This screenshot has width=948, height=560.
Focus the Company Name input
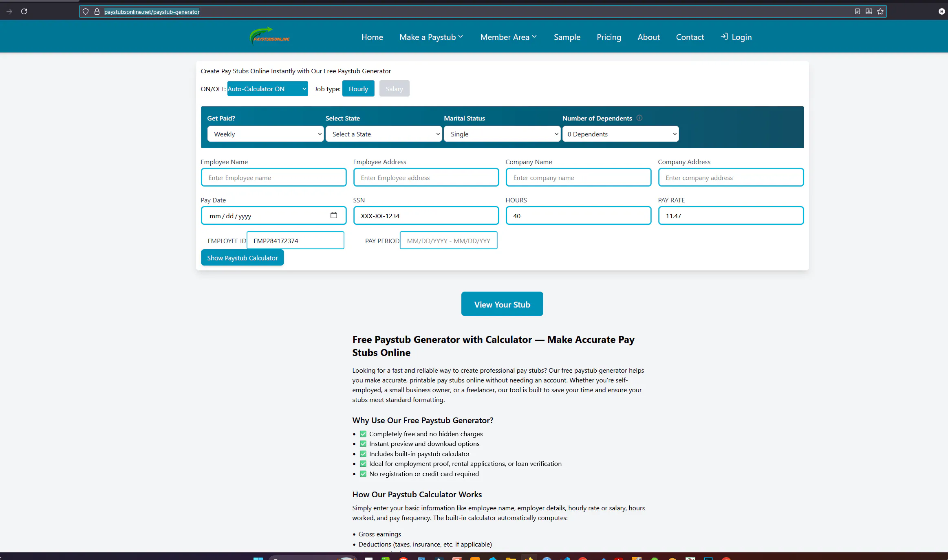click(x=578, y=178)
